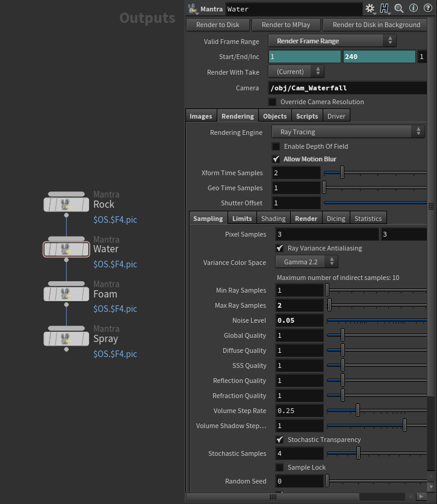The width and height of the screenshot is (437, 504).
Task: Click the Render to MPlay button
Action: tap(284, 25)
